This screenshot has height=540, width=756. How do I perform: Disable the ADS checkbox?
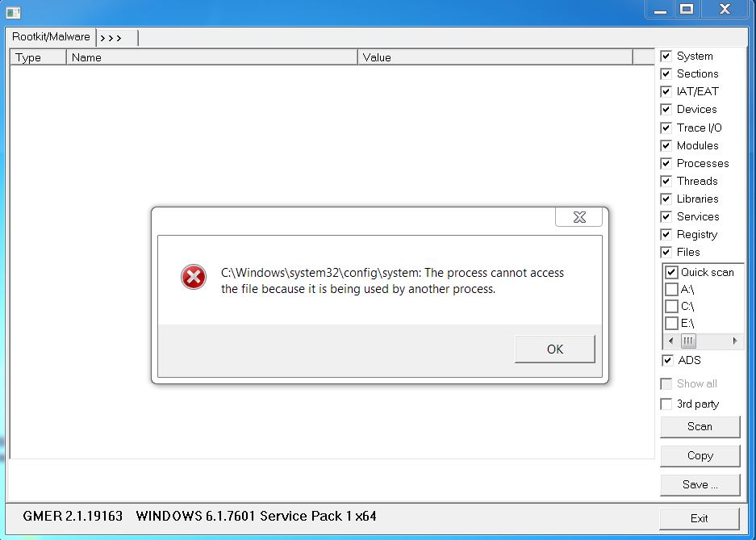pyautogui.click(x=667, y=360)
